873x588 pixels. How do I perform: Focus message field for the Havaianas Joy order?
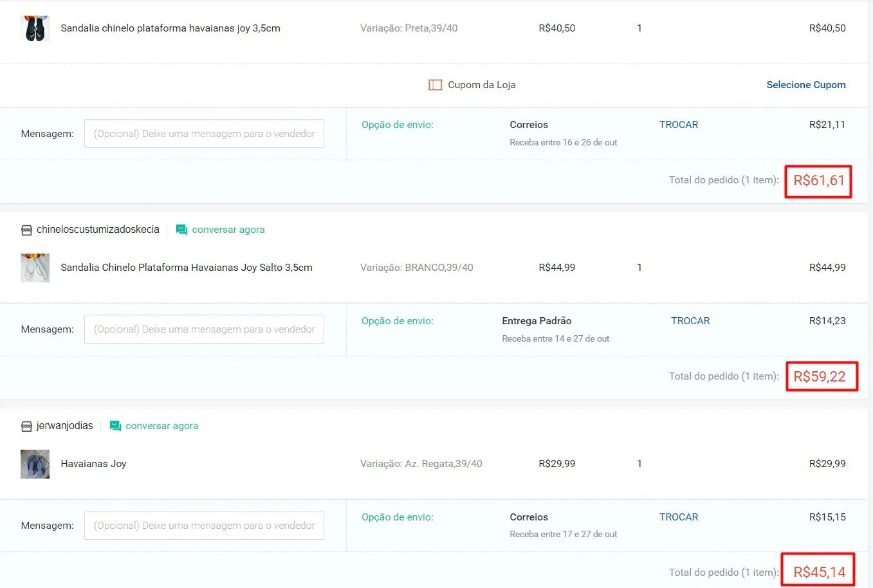(x=204, y=526)
